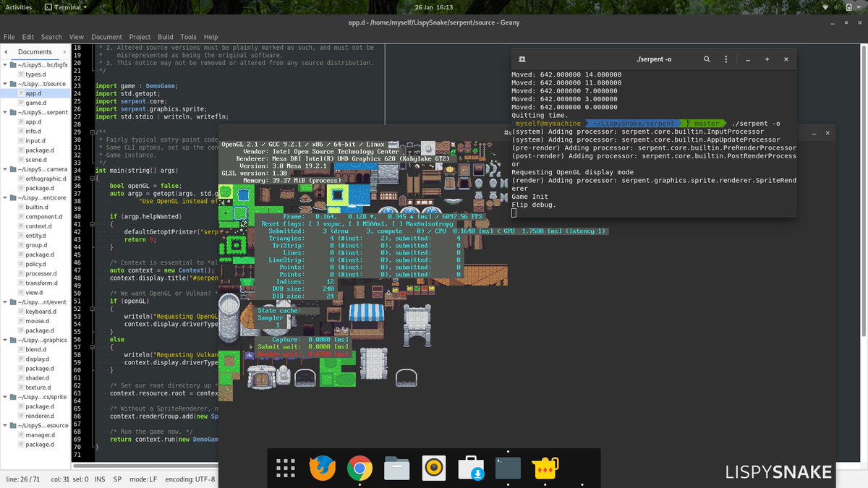Launch Firefox from the dock

323,468
